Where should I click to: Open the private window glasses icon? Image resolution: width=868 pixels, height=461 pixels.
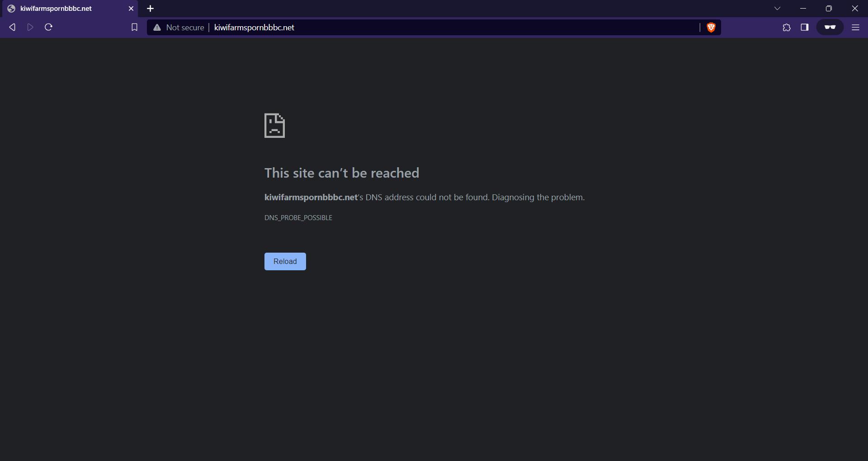830,27
